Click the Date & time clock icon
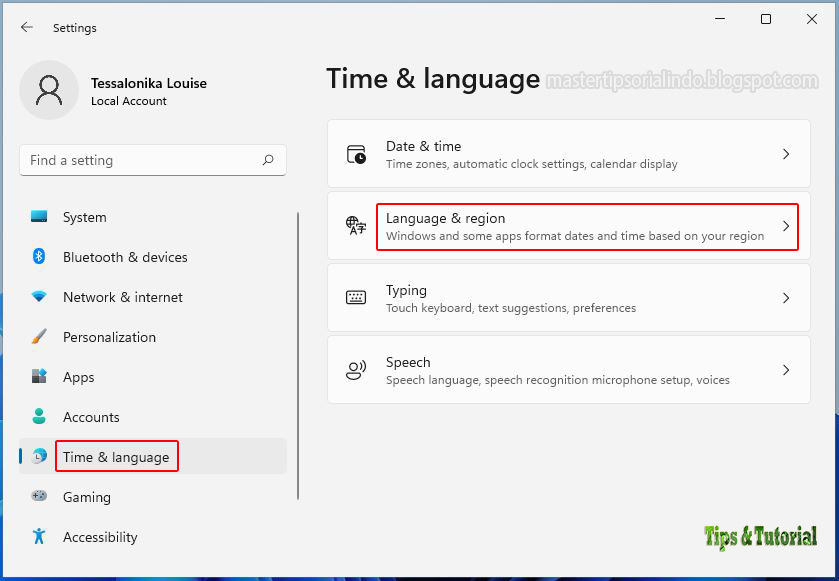839x581 pixels. 356,153
